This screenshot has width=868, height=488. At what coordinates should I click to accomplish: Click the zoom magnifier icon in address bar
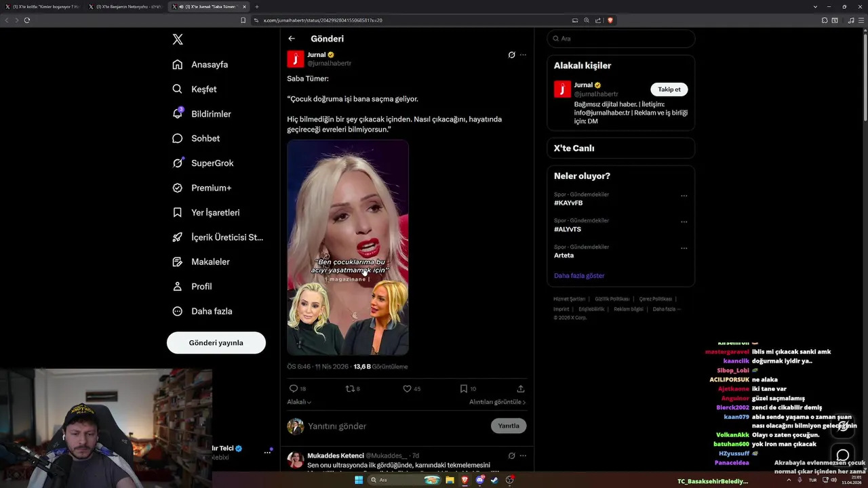(587, 20)
